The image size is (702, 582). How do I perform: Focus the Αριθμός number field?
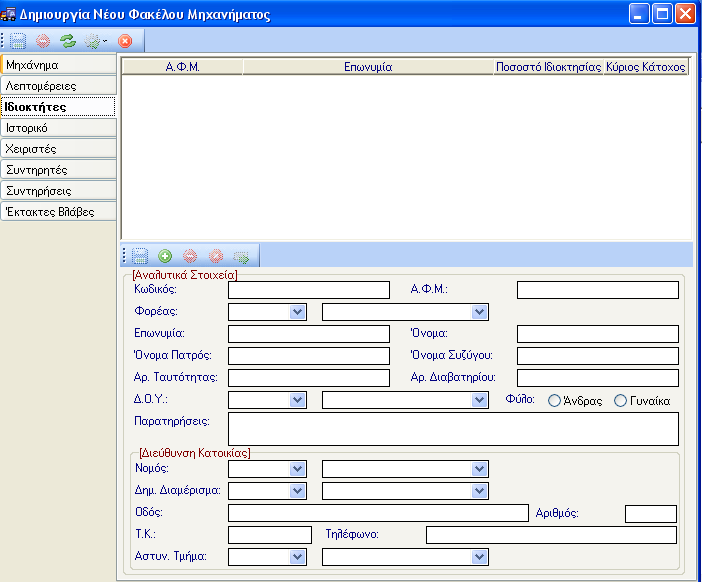(651, 514)
